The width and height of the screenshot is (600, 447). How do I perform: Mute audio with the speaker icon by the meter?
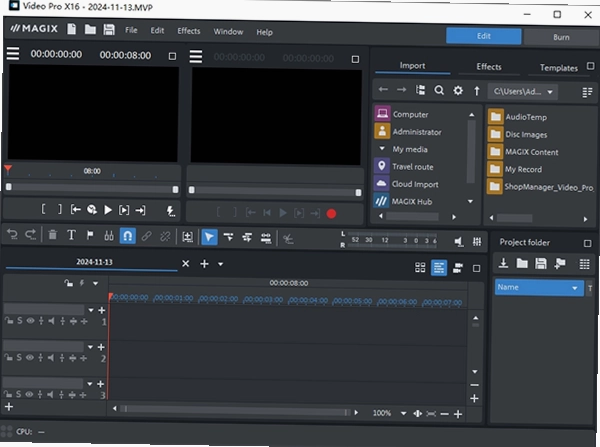pos(458,241)
